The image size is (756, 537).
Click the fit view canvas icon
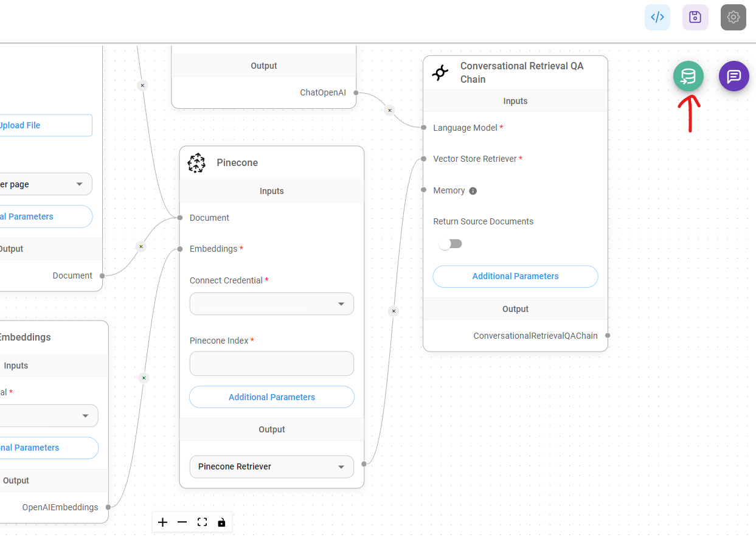click(202, 522)
